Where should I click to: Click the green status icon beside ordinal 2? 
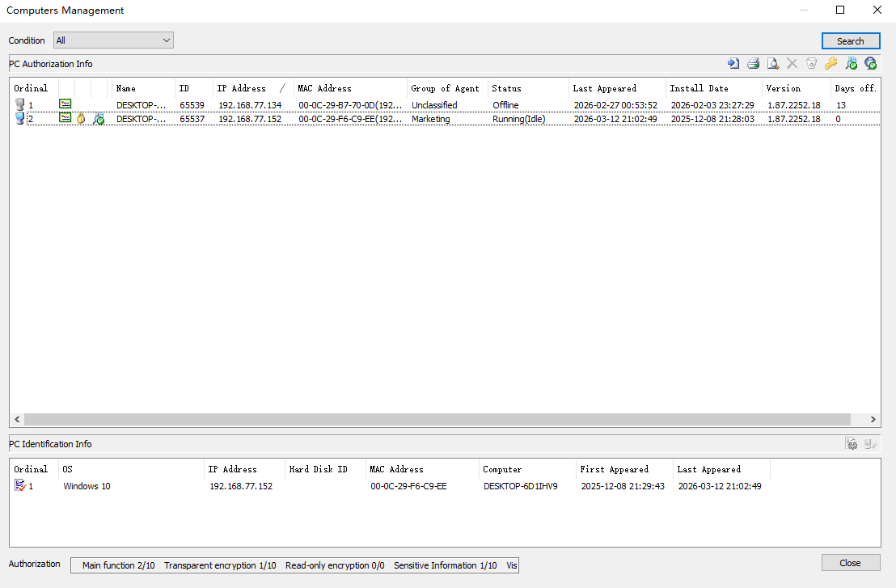(99, 118)
